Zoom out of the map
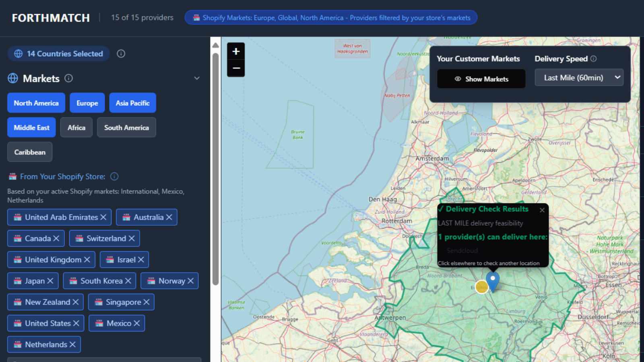The height and width of the screenshot is (362, 644). [236, 68]
